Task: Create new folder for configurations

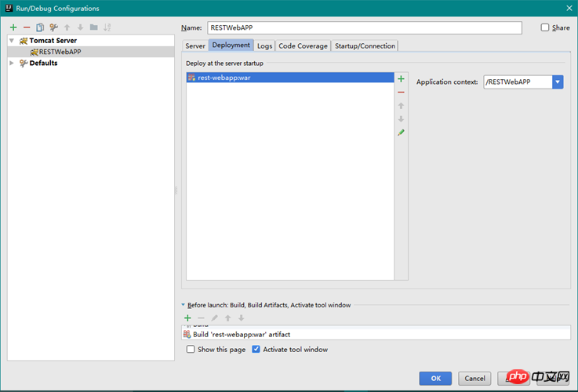Action: point(93,27)
